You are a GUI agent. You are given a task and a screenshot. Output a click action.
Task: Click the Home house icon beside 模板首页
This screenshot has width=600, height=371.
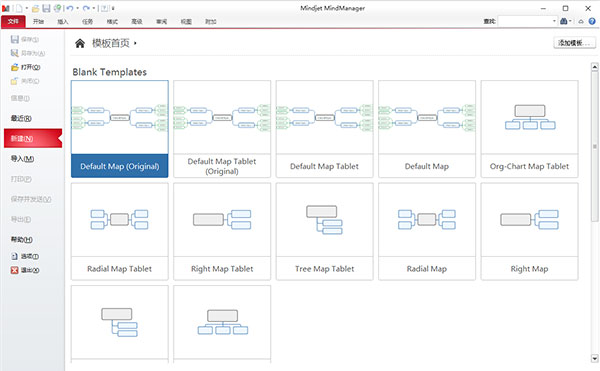[x=80, y=43]
